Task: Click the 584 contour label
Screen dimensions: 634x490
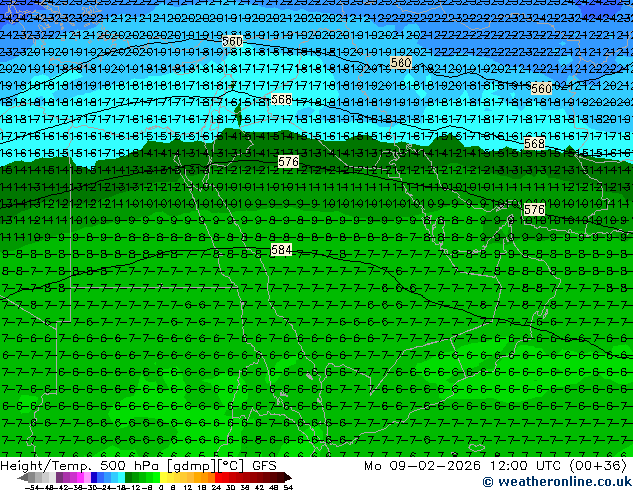Action: [x=281, y=249]
